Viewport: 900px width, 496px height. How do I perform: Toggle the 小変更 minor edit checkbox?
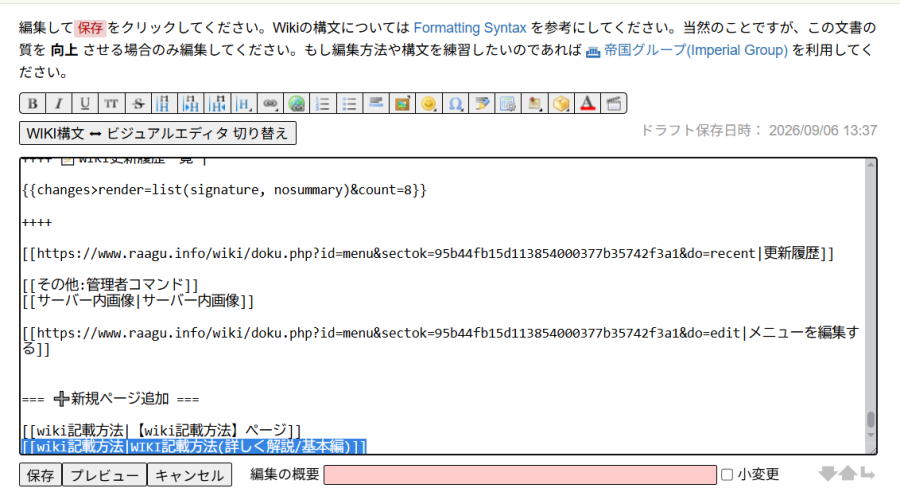[x=727, y=475]
